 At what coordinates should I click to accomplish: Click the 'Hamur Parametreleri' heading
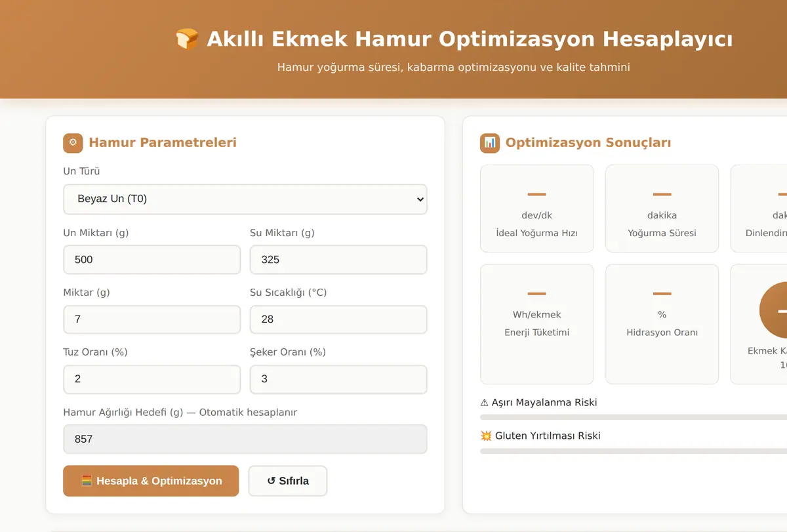163,143
